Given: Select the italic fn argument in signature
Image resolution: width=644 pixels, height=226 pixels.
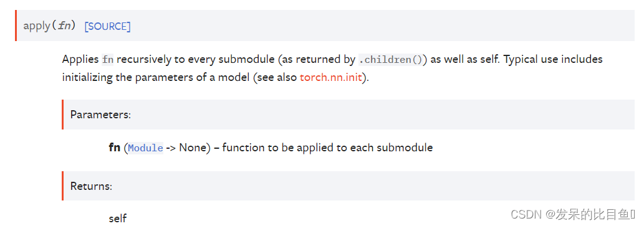Looking at the screenshot, I should [64, 26].
